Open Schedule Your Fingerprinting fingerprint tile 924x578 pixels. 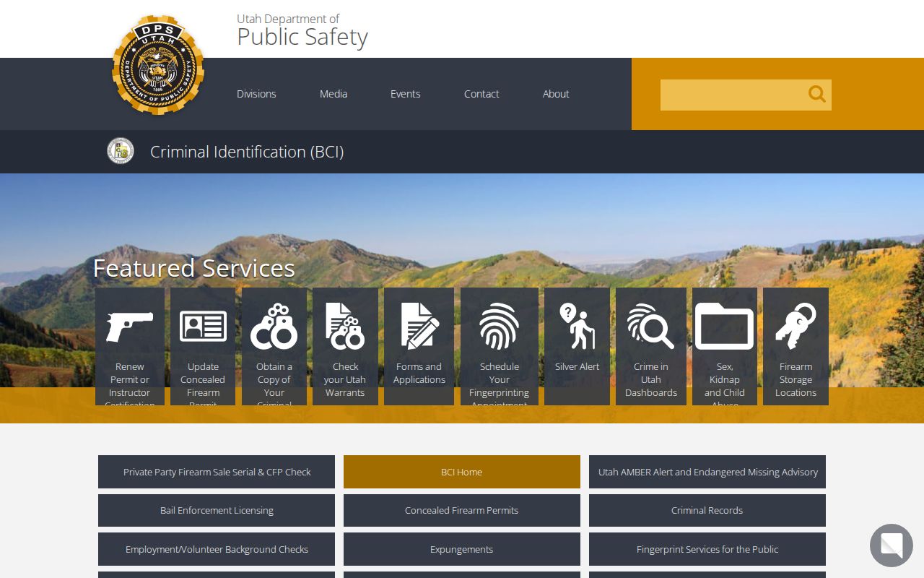(500, 346)
